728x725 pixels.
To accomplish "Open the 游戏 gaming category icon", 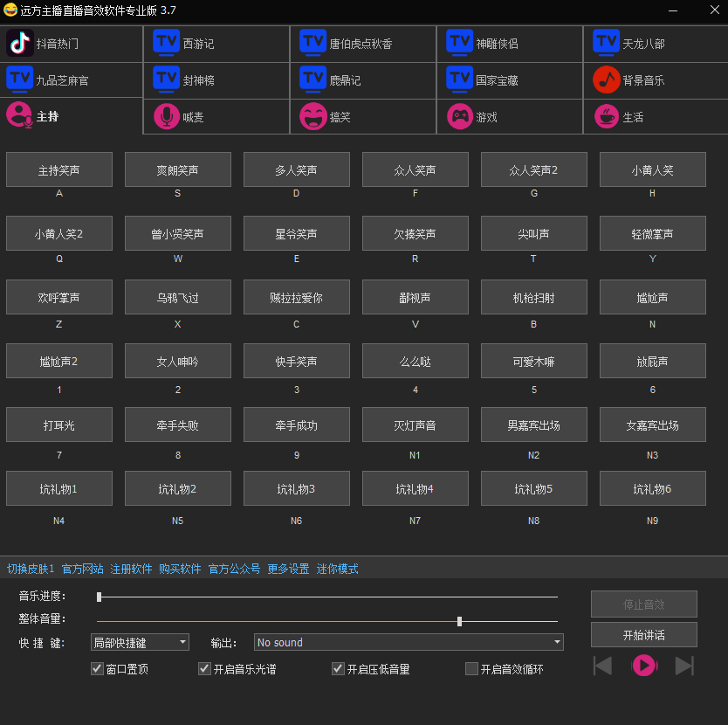I will click(460, 116).
